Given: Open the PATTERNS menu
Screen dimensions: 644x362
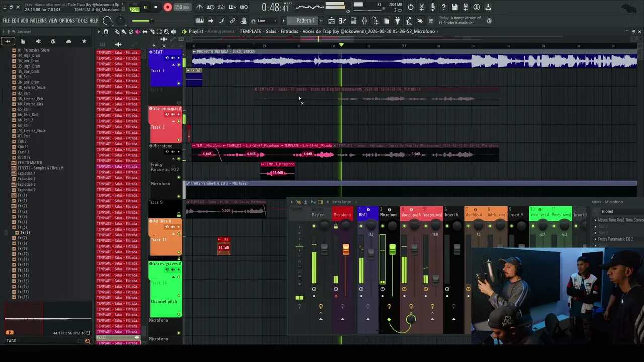Looking at the screenshot, I should (x=38, y=21).
